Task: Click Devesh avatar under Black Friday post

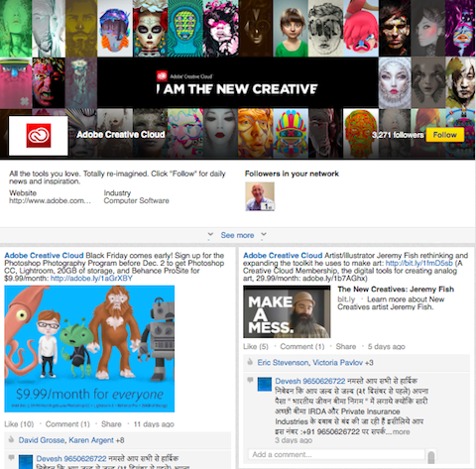Action: tap(26, 462)
